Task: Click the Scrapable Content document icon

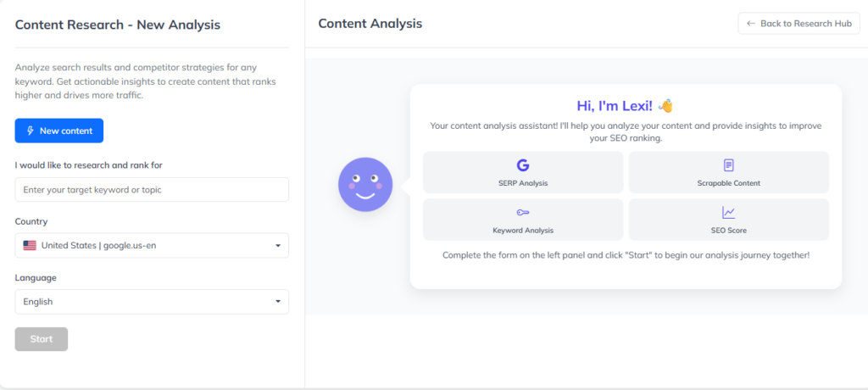Action: (x=728, y=164)
